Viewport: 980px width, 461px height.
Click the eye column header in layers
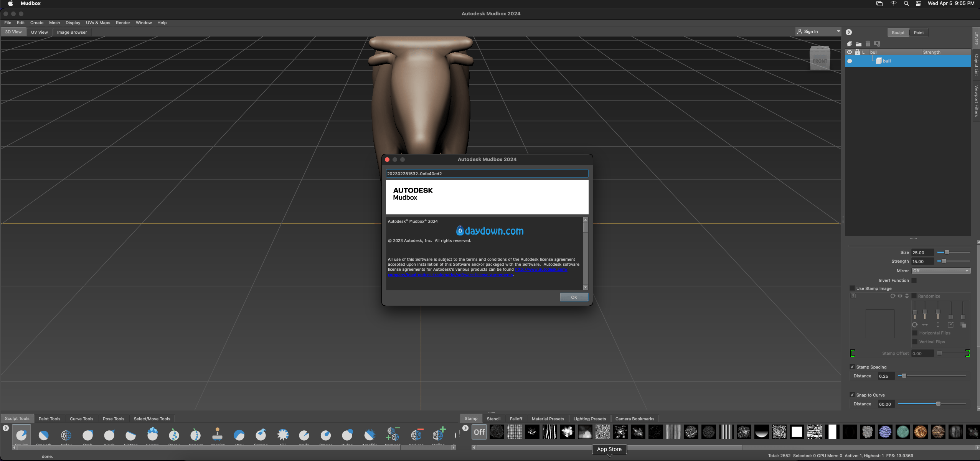pos(850,52)
